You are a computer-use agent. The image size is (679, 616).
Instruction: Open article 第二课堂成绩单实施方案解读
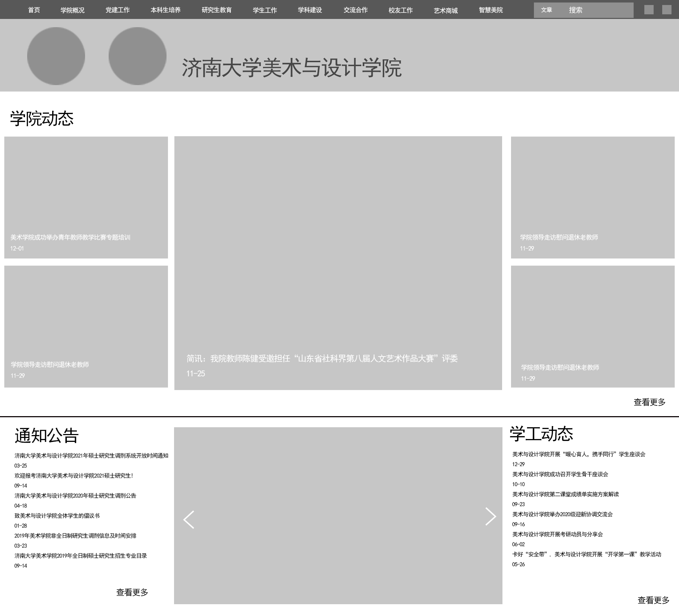coord(565,494)
